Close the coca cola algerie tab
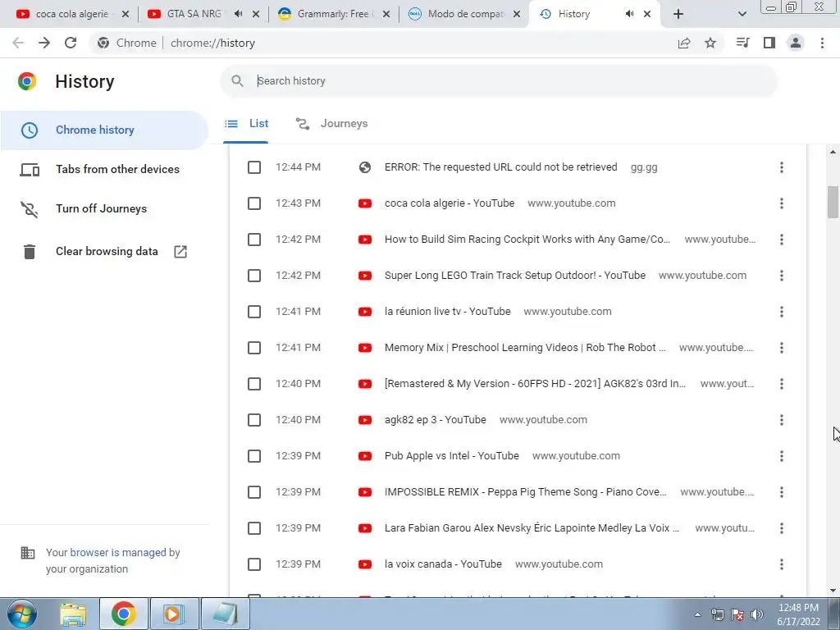The width and height of the screenshot is (840, 630). click(126, 14)
